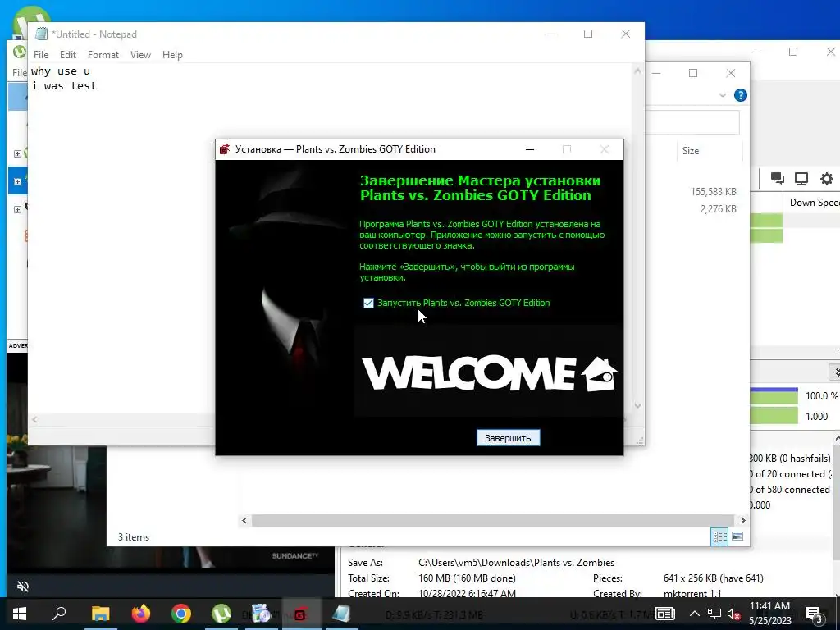The image size is (840, 630).
Task: Click the red G installer taskbar icon
Action: pyautogui.click(x=301, y=614)
